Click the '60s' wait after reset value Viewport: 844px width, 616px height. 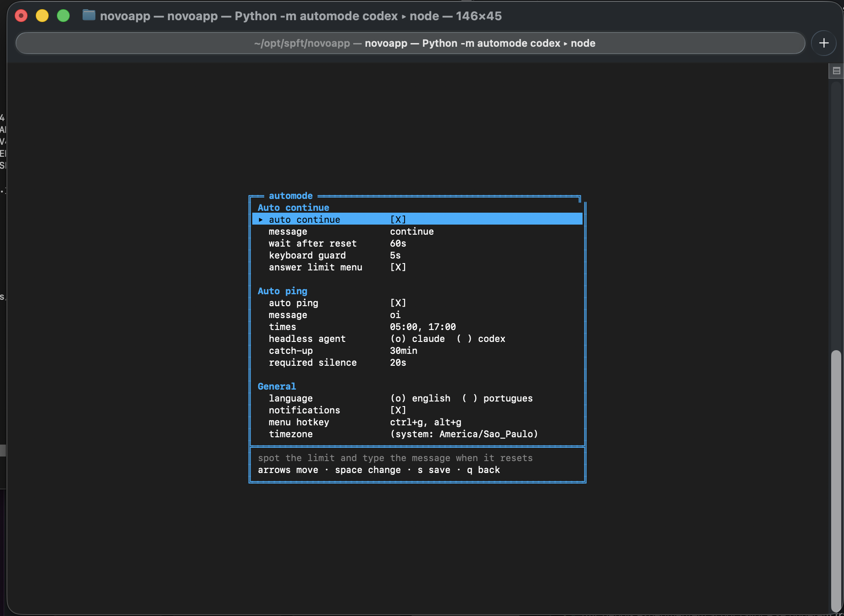(x=398, y=243)
